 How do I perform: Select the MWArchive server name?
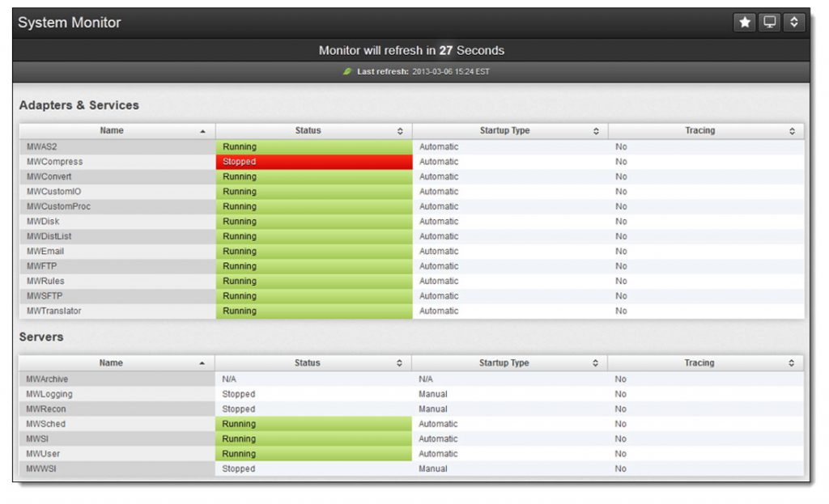tap(48, 379)
